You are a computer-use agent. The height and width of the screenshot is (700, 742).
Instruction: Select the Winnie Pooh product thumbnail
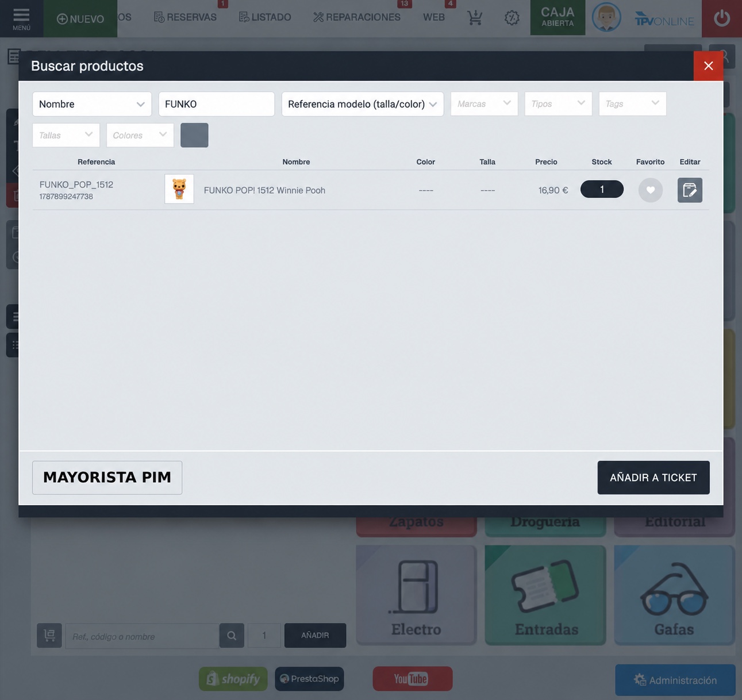pyautogui.click(x=179, y=189)
